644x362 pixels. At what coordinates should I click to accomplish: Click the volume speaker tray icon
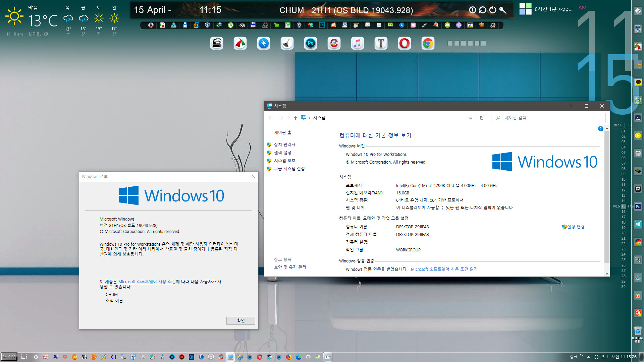click(596, 357)
